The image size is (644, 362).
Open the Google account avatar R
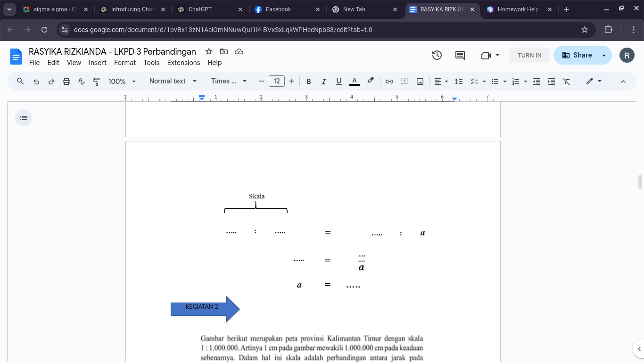627,55
